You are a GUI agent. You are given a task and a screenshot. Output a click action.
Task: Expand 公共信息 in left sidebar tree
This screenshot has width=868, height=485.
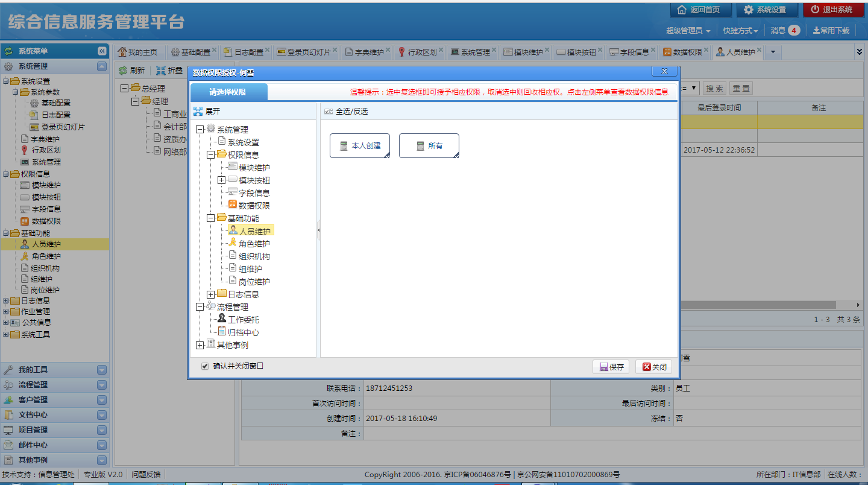6,323
